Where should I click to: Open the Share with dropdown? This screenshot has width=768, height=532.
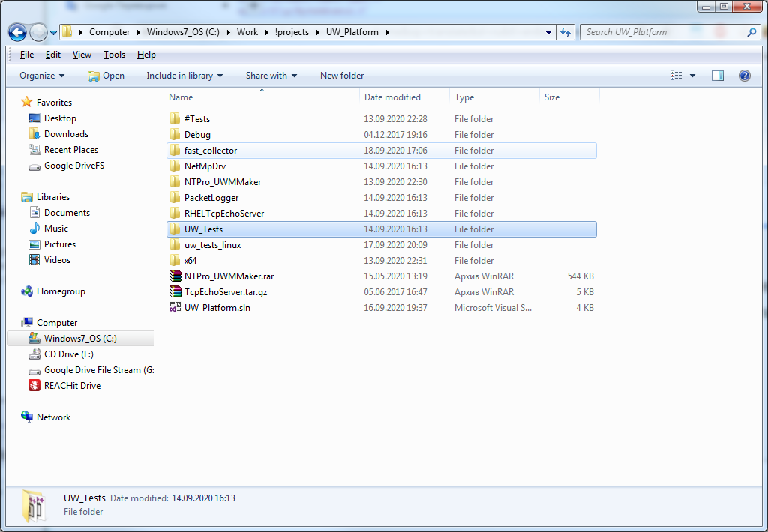pos(271,76)
